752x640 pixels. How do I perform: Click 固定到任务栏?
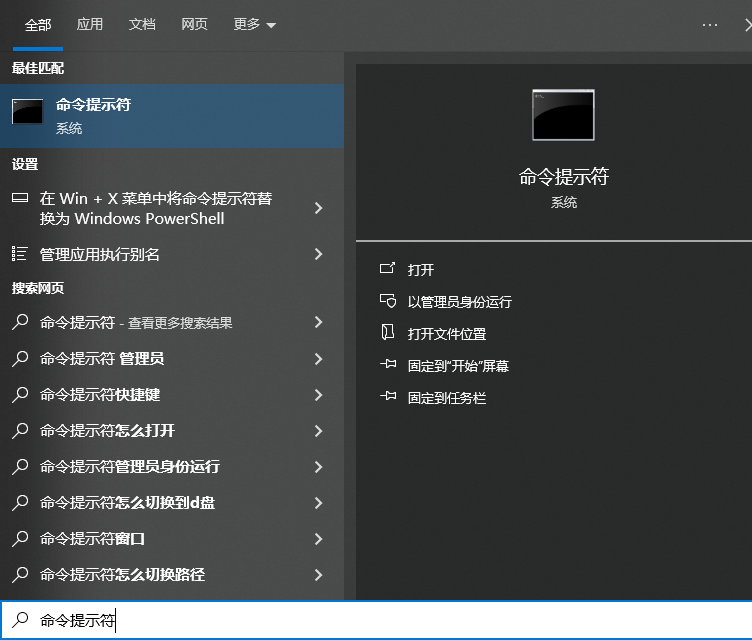[x=446, y=398]
